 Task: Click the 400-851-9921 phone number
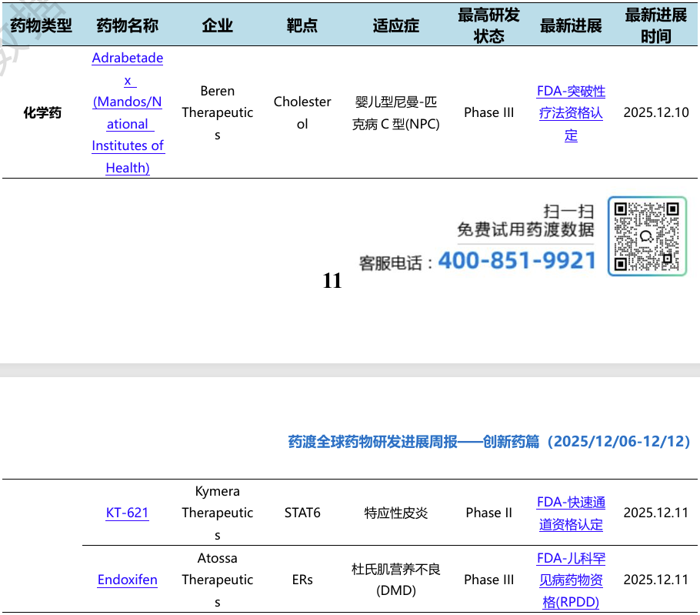tap(517, 260)
